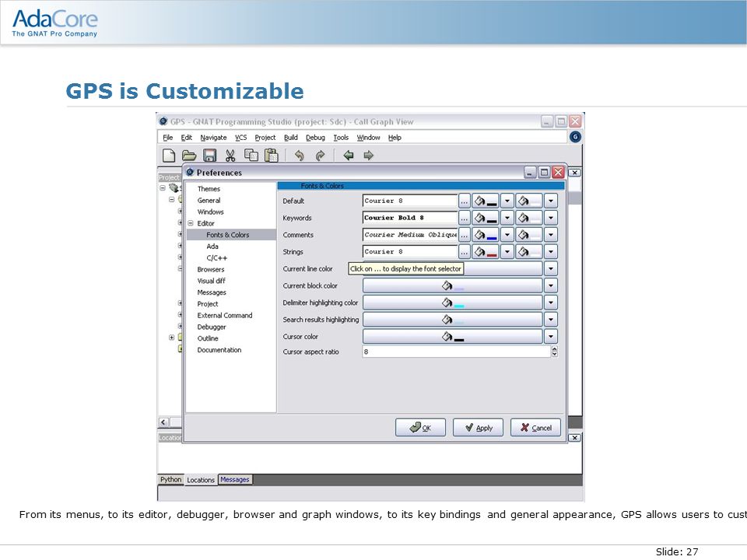Expand the Cursor color dropdown arrow
Viewport: 747px width, 560px height.
tap(551, 337)
